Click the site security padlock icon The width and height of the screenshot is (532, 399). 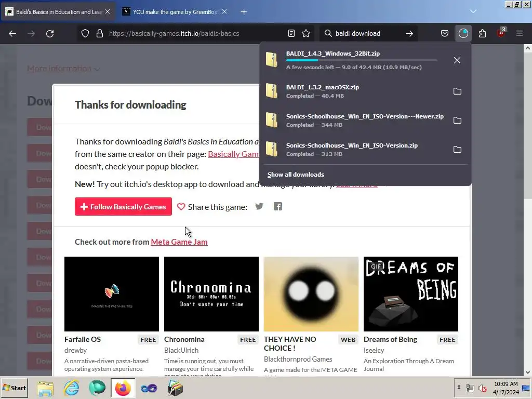coord(99,34)
